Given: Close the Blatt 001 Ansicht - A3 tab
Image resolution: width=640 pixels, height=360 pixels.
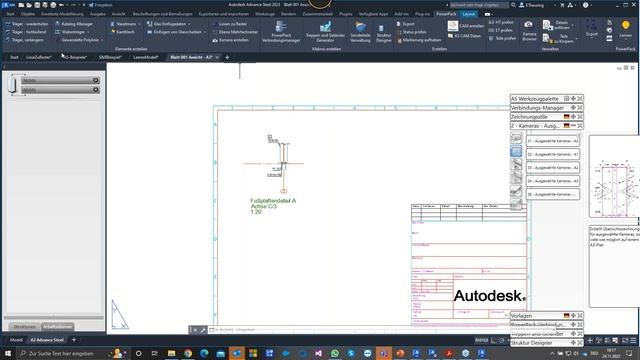Looking at the screenshot, I should point(217,58).
